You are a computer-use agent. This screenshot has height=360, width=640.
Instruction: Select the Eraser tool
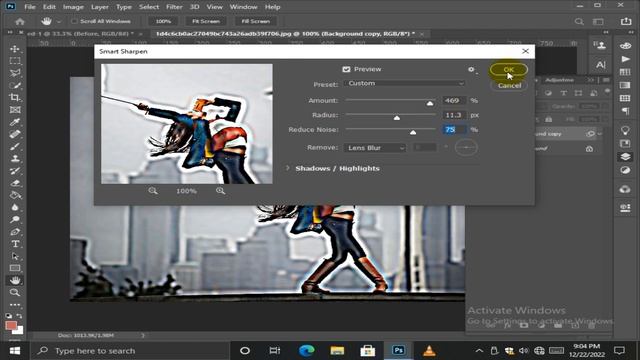click(x=15, y=183)
